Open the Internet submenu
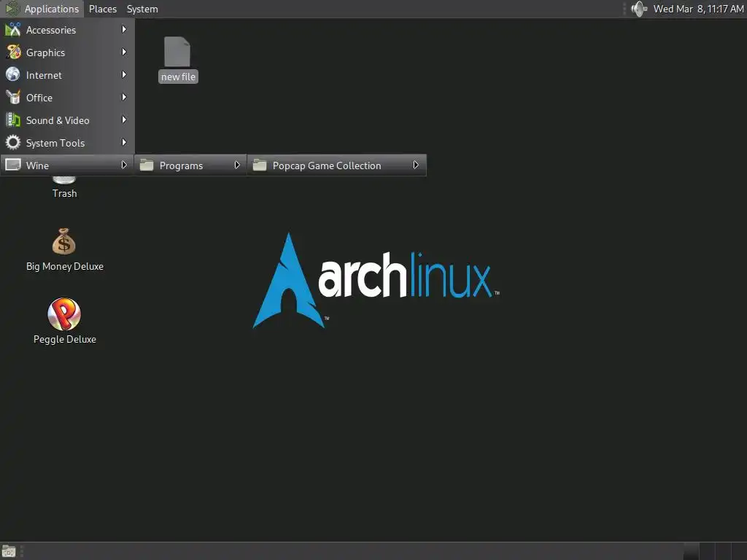Screen dimensions: 747x560 67,75
